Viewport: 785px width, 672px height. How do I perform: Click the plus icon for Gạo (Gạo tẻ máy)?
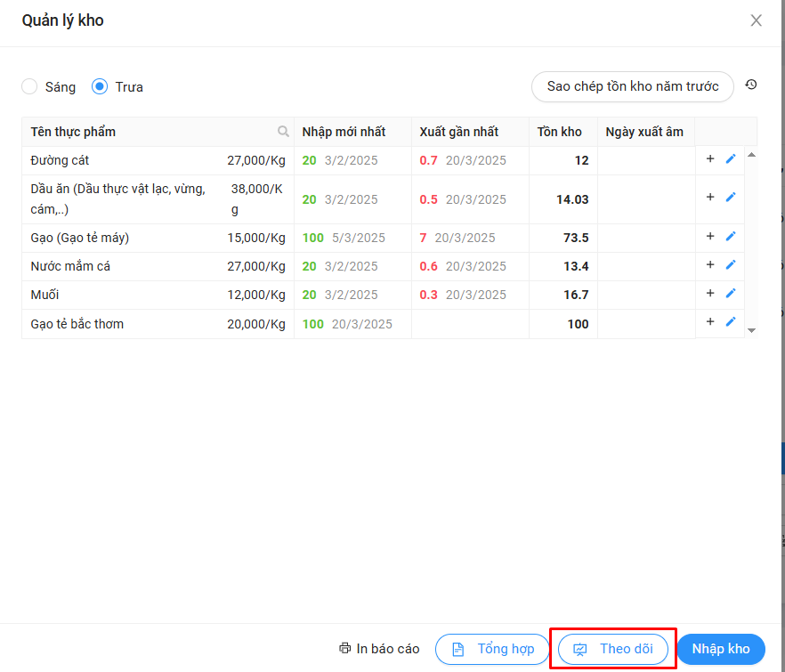click(x=710, y=237)
